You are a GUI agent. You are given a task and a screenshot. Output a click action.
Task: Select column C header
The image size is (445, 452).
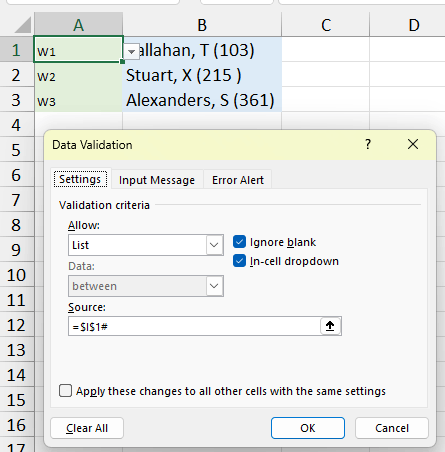[326, 25]
